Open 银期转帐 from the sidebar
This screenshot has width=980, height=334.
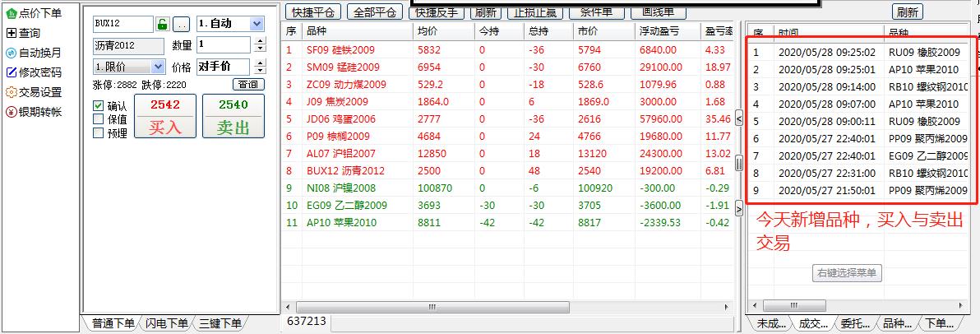(34, 112)
